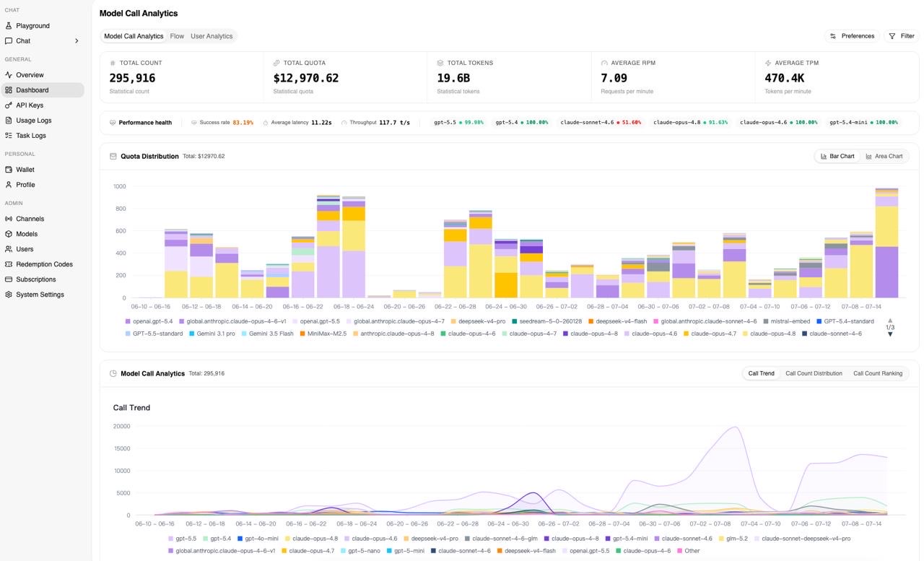Open the Channels broadcast icon
Screen dimensions: 924x561
(x=9, y=218)
